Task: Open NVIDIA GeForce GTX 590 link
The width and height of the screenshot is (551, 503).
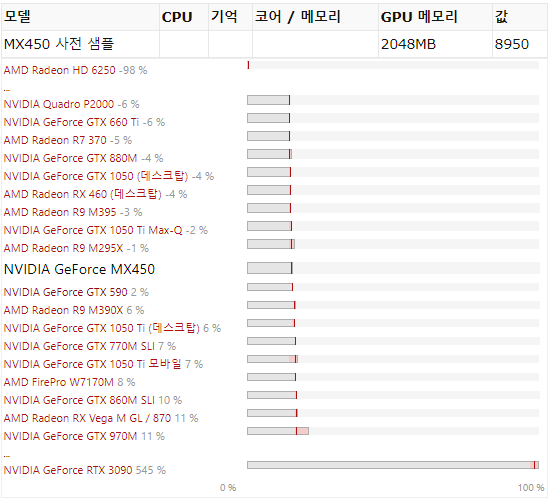Action: pos(65,292)
